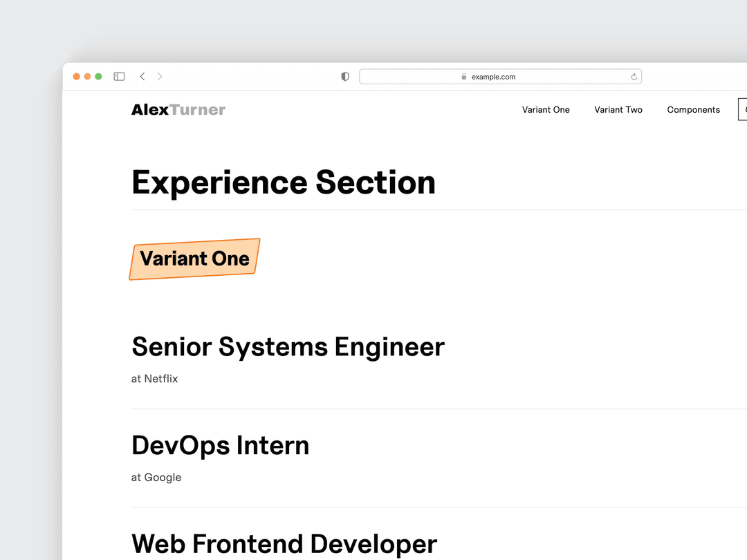The width and height of the screenshot is (747, 560).
Task: Toggle the Variant One highlighted badge
Action: pyautogui.click(x=194, y=258)
